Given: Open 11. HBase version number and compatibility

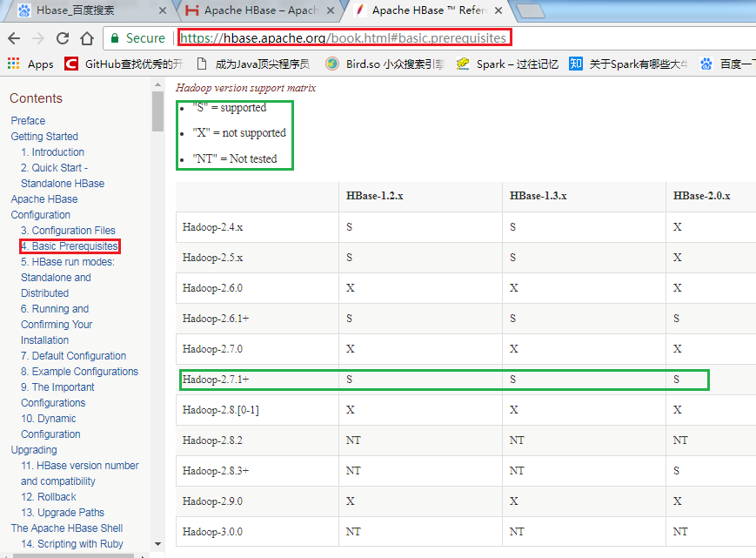Looking at the screenshot, I should click(79, 473).
